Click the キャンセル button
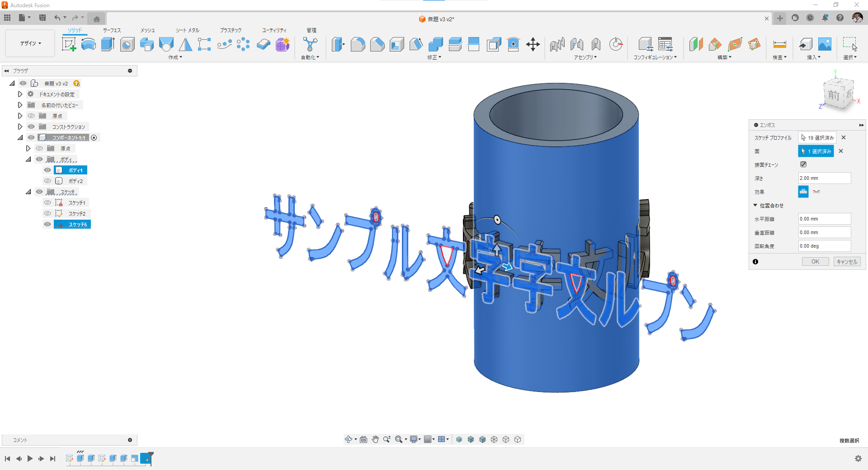This screenshot has width=868, height=470. pyautogui.click(x=847, y=262)
